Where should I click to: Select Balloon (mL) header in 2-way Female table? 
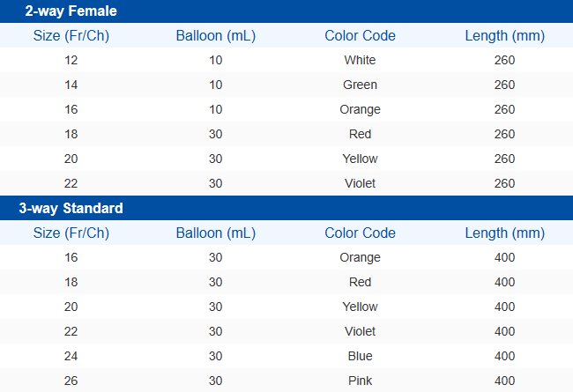coord(216,36)
